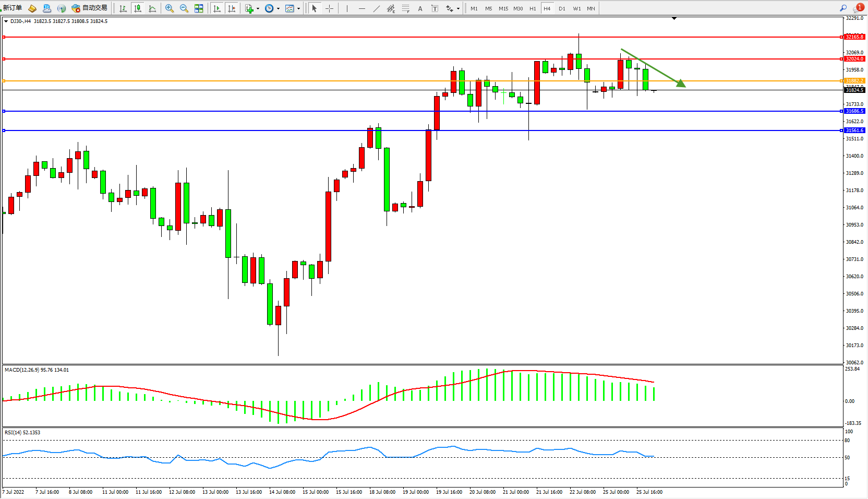Select the crosshair tool
The height and width of the screenshot is (499, 868).
(x=329, y=8)
